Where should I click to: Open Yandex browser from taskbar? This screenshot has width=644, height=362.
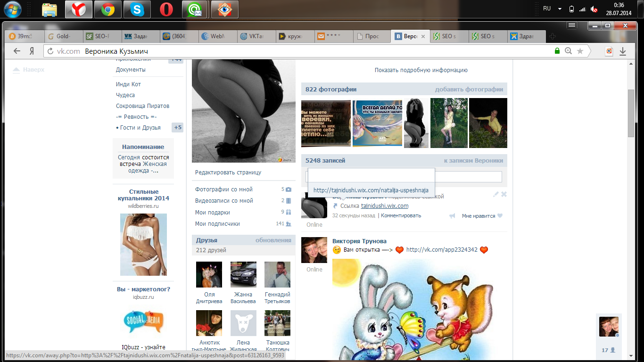[x=78, y=9]
